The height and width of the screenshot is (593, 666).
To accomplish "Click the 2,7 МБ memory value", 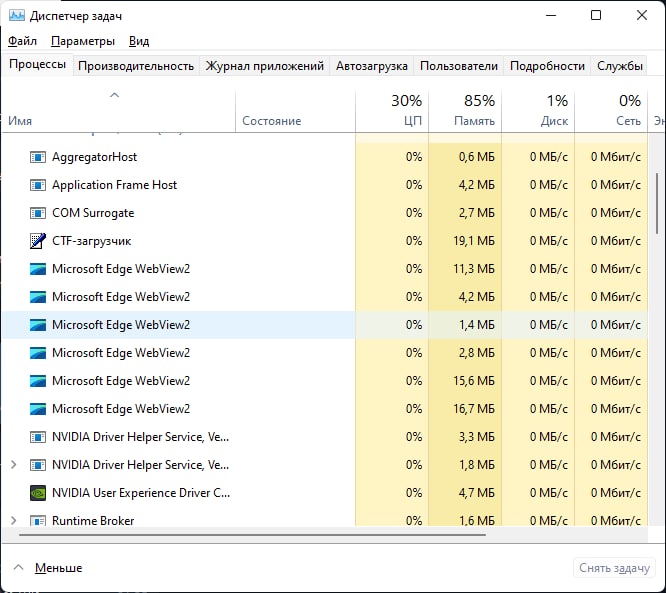I will coord(477,213).
